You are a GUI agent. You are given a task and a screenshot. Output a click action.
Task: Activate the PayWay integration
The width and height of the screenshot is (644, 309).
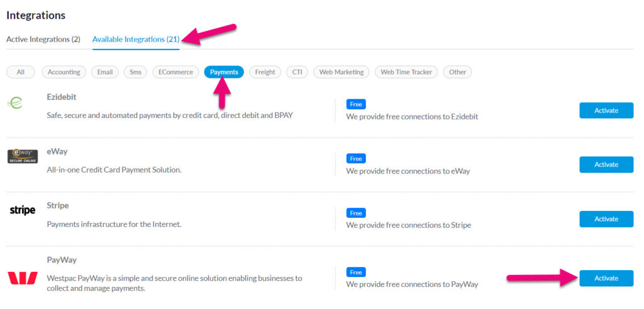[x=606, y=278]
